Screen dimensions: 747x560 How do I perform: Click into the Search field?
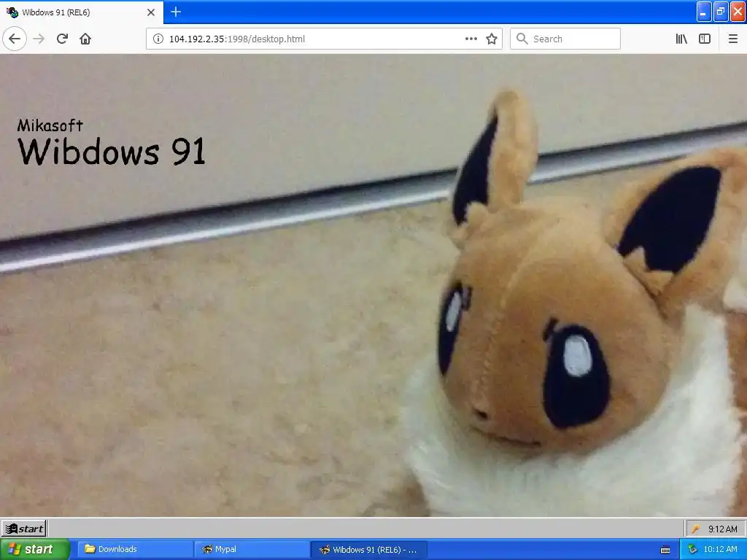click(565, 39)
